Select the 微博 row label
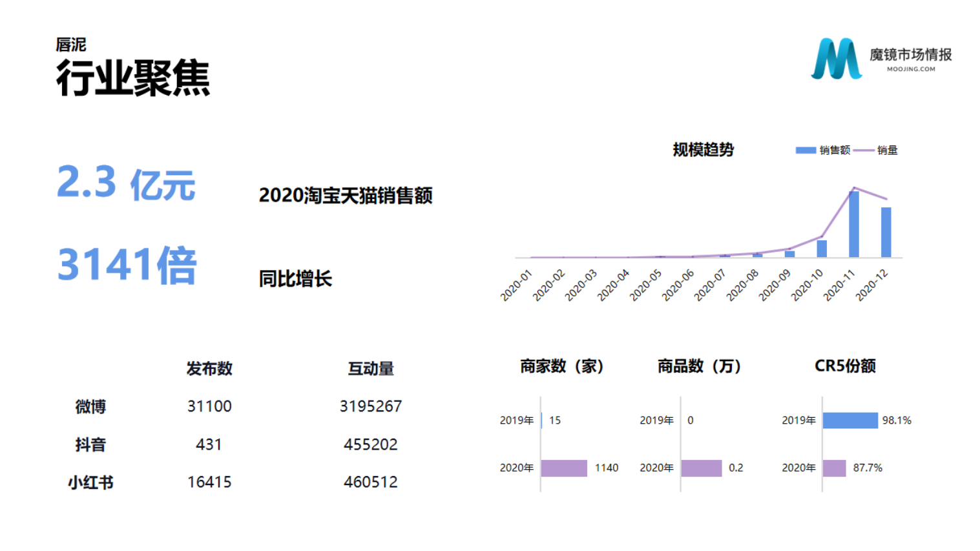This screenshot has height=551, width=980. coord(90,406)
